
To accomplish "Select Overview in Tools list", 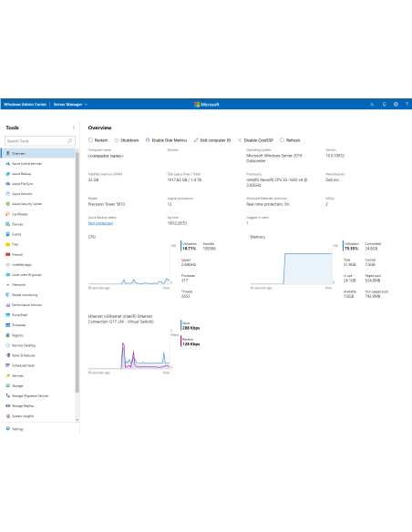I will click(38, 153).
